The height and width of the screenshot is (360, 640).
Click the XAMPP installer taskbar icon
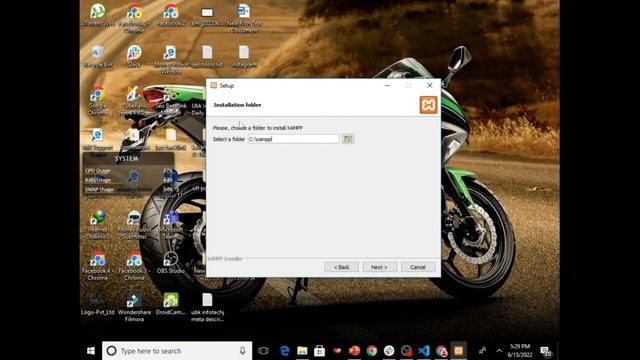[458, 351]
